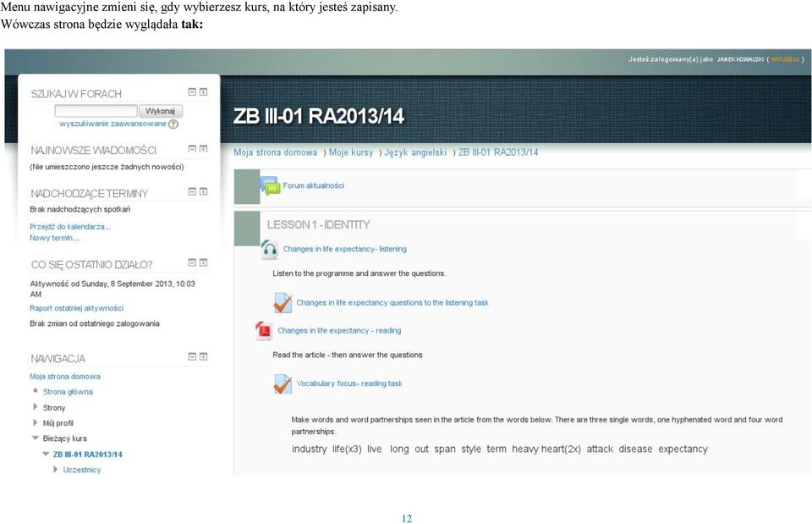Collapse the Co się ostatnio działo block

[192, 262]
